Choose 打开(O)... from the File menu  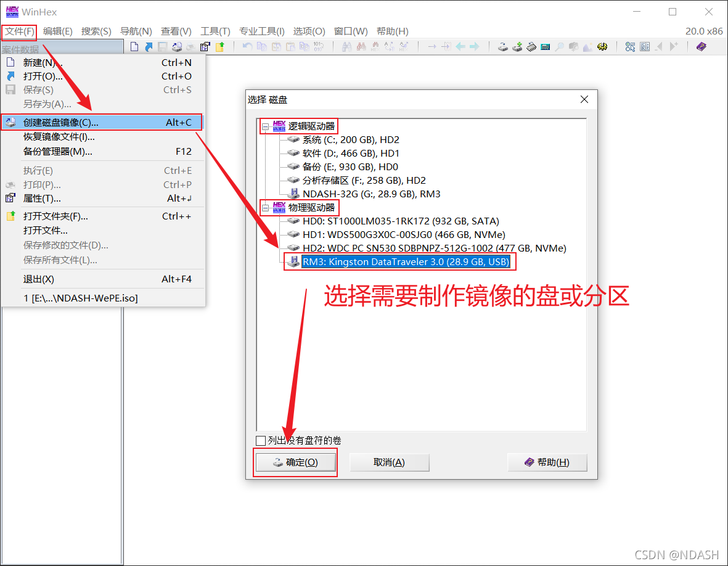(103, 76)
